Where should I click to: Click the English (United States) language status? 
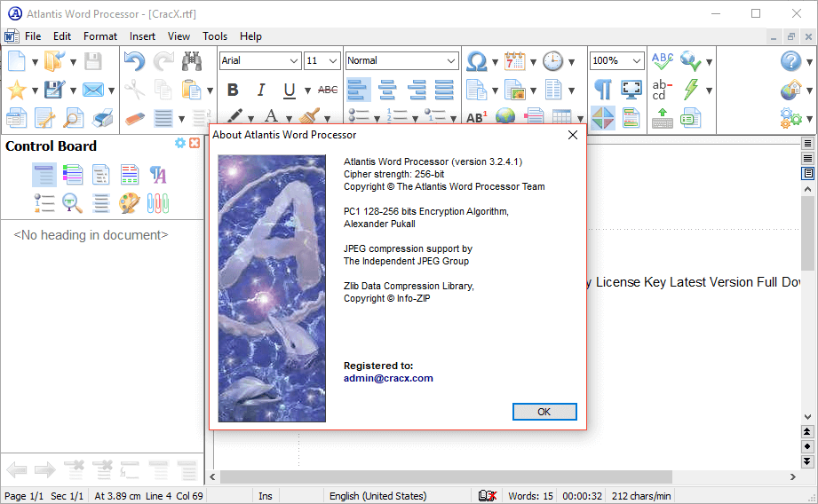point(377,496)
